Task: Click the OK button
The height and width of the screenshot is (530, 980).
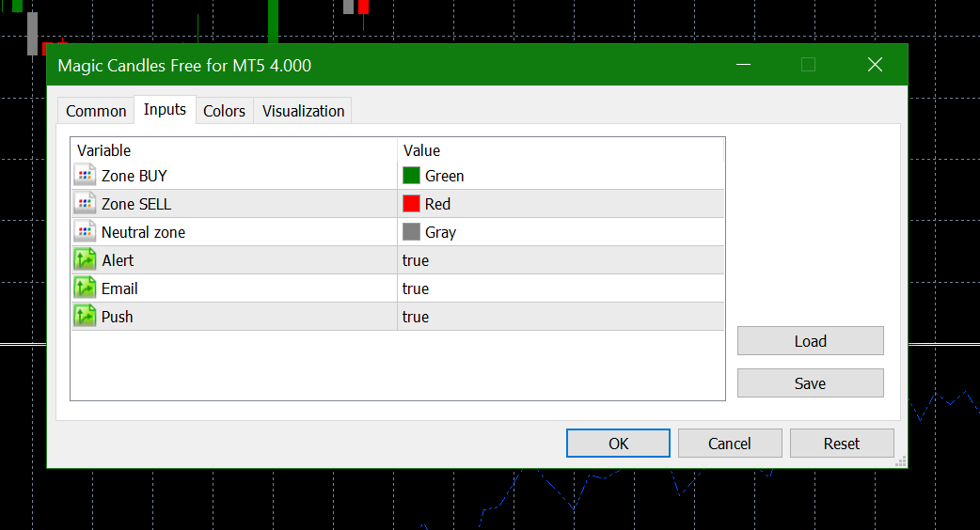Action: pyautogui.click(x=618, y=444)
